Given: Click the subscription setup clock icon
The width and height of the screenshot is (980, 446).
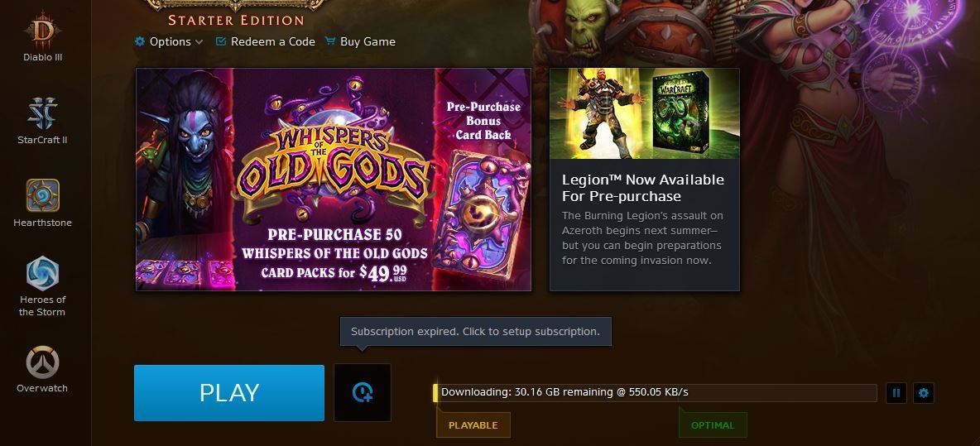Looking at the screenshot, I should (363, 392).
